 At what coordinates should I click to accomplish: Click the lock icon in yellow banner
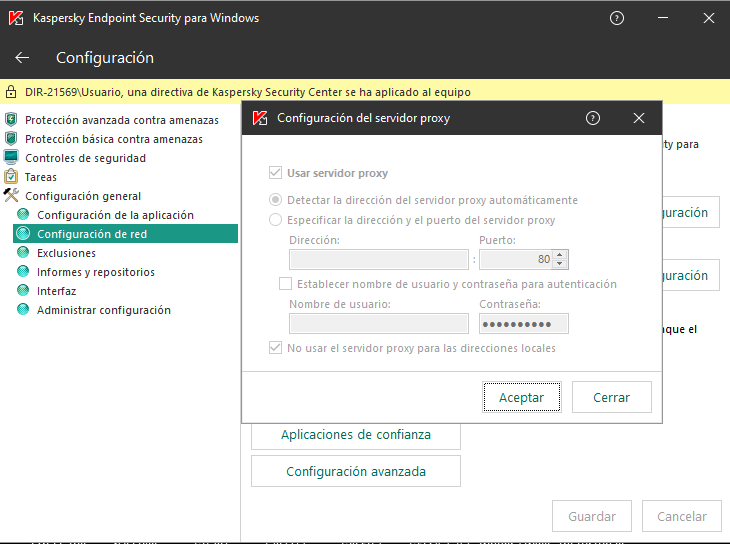pyautogui.click(x=11, y=92)
